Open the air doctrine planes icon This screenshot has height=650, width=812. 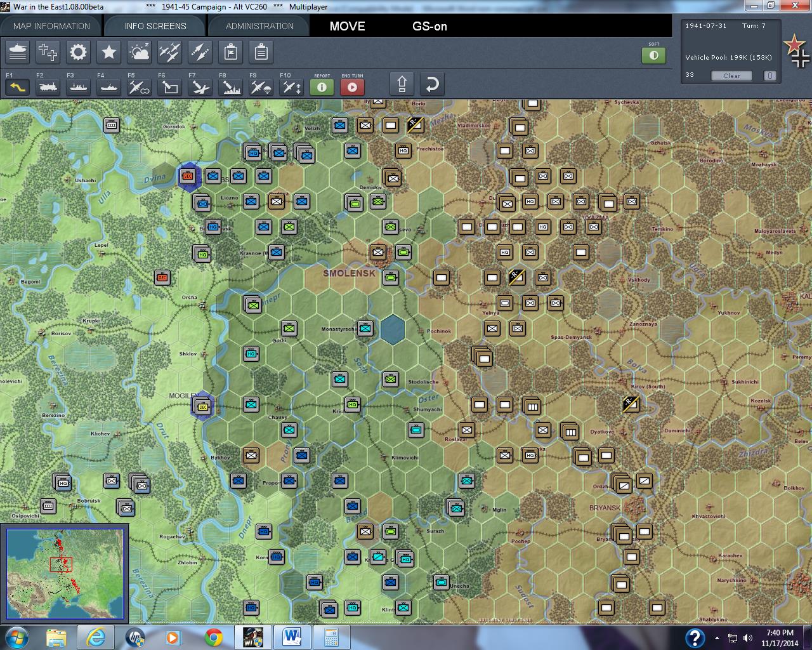pos(169,52)
